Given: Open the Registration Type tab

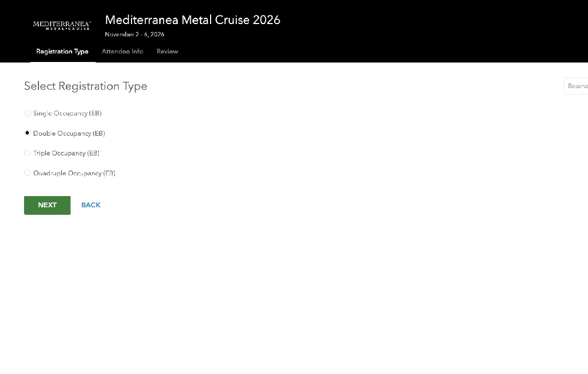Looking at the screenshot, I should tap(62, 52).
